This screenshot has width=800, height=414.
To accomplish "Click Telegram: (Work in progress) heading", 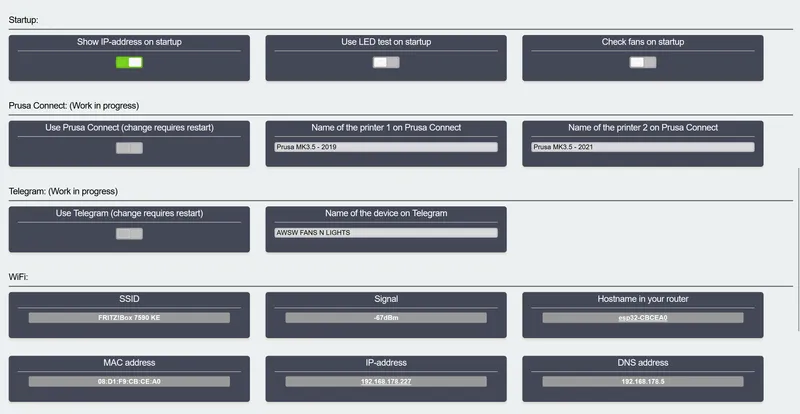I will pos(63,191).
